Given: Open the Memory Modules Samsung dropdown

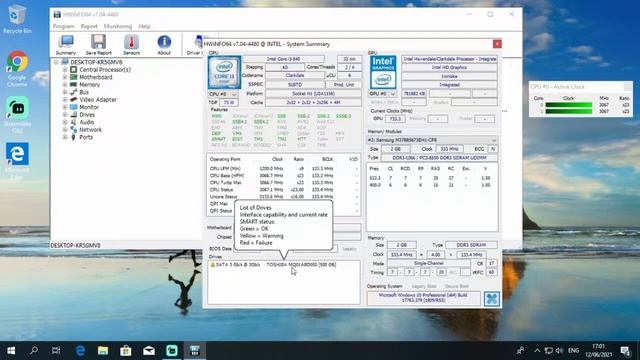Looking at the screenshot, I should click(432, 140).
